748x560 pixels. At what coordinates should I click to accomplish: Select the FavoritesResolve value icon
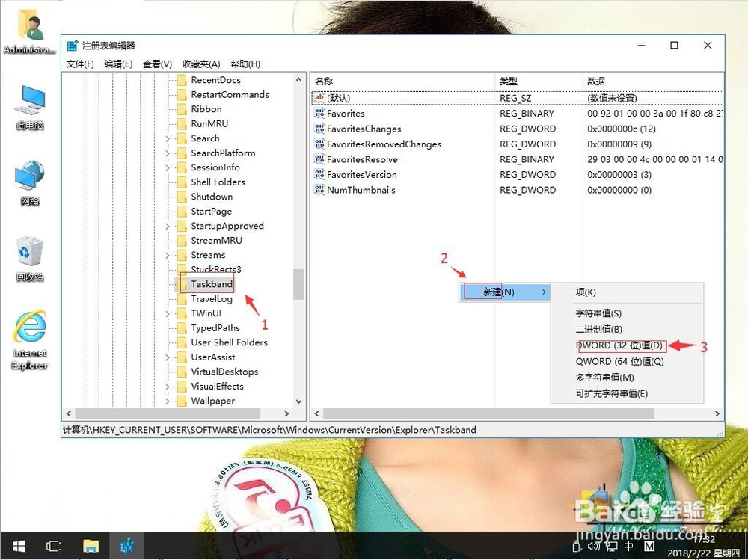tap(319, 159)
